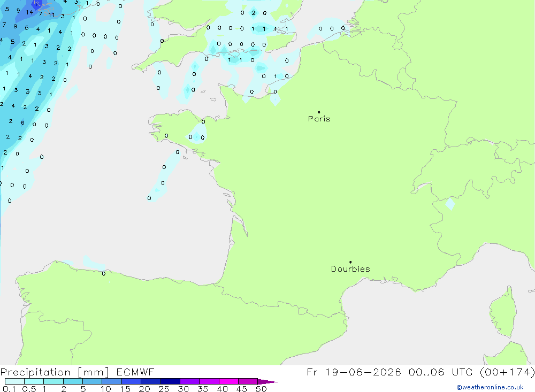The width and height of the screenshot is (535, 392).
Task: Click the ECMWF model label
Action: 135,372
